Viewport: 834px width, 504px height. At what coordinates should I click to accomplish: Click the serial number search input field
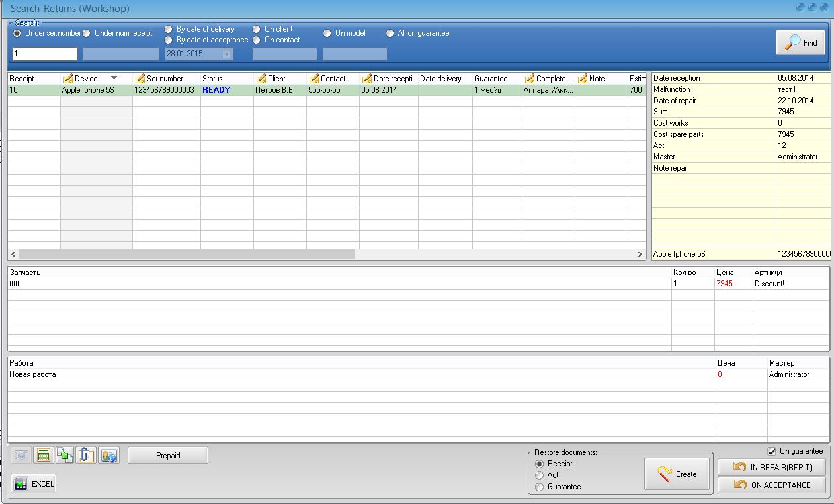pyautogui.click(x=44, y=54)
